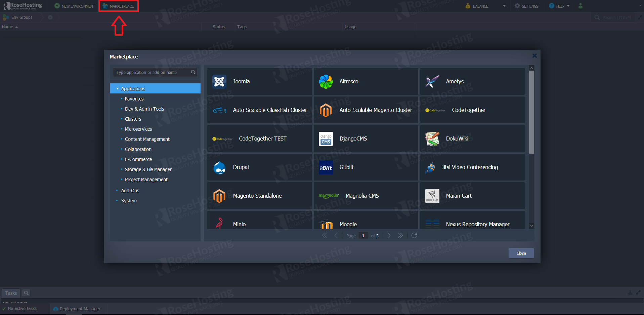Go to the next marketplace page

pyautogui.click(x=389, y=235)
